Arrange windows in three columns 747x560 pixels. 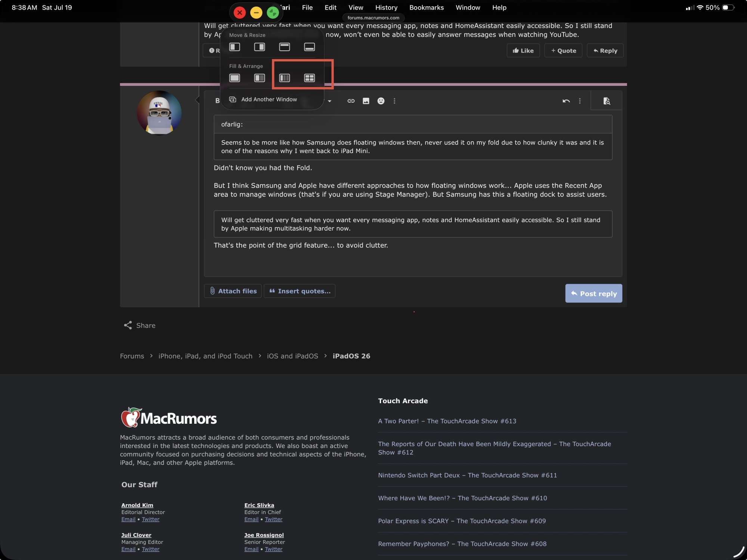coord(285,78)
